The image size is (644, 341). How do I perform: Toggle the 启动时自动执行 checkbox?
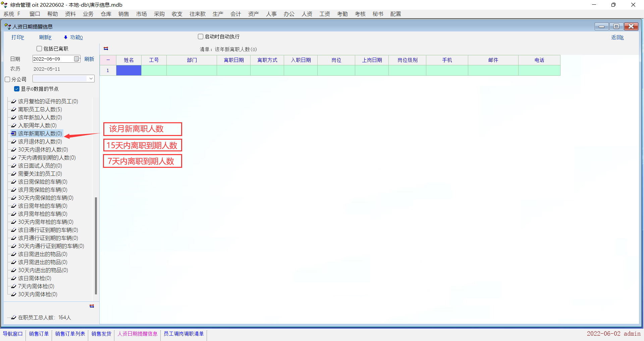201,37
